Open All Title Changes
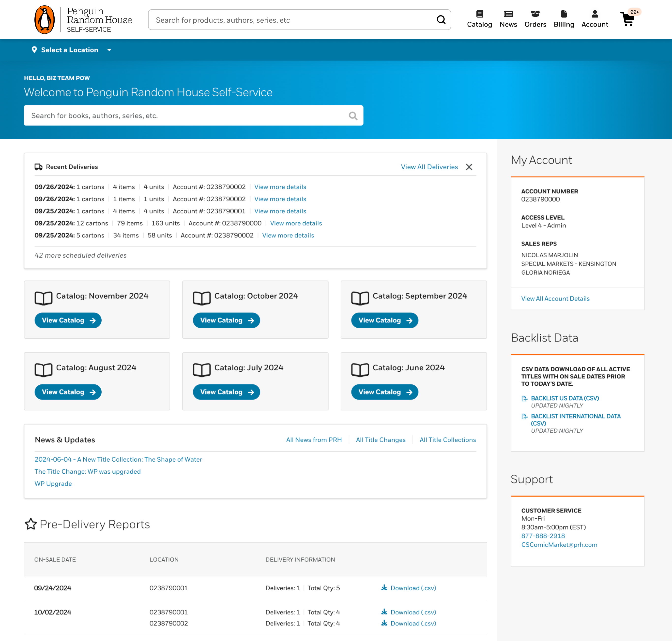 [381, 440]
